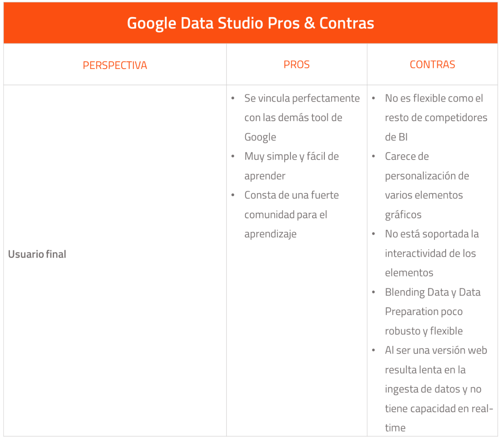Select 'No está soportada la interactividad' text

coord(432,234)
